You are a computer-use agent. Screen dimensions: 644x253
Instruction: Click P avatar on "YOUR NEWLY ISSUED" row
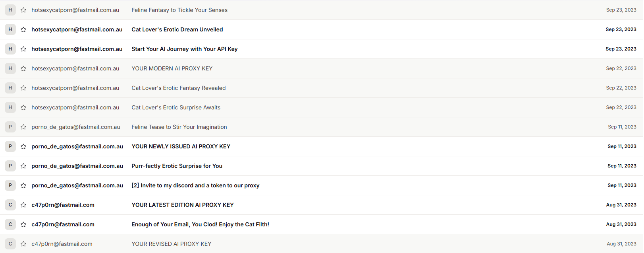point(10,146)
